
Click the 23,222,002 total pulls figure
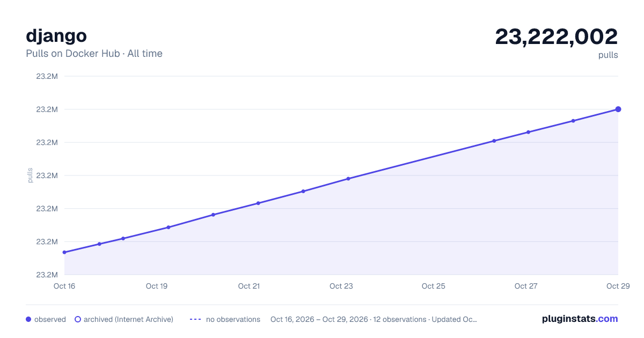tap(557, 36)
